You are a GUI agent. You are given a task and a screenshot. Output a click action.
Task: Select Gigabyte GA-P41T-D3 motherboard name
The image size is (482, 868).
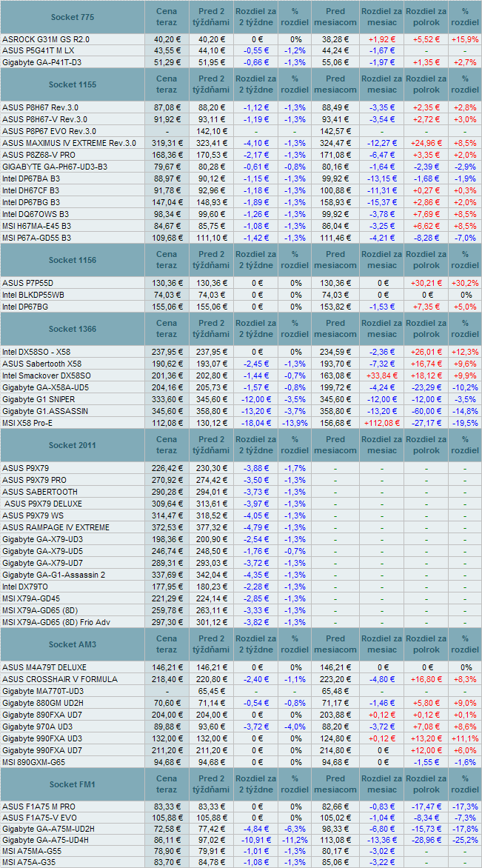42,62
